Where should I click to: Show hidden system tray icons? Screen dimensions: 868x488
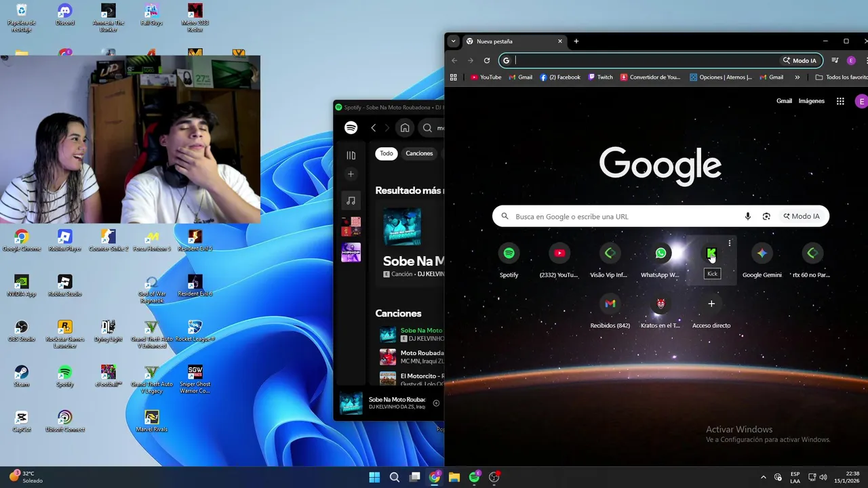(x=763, y=477)
